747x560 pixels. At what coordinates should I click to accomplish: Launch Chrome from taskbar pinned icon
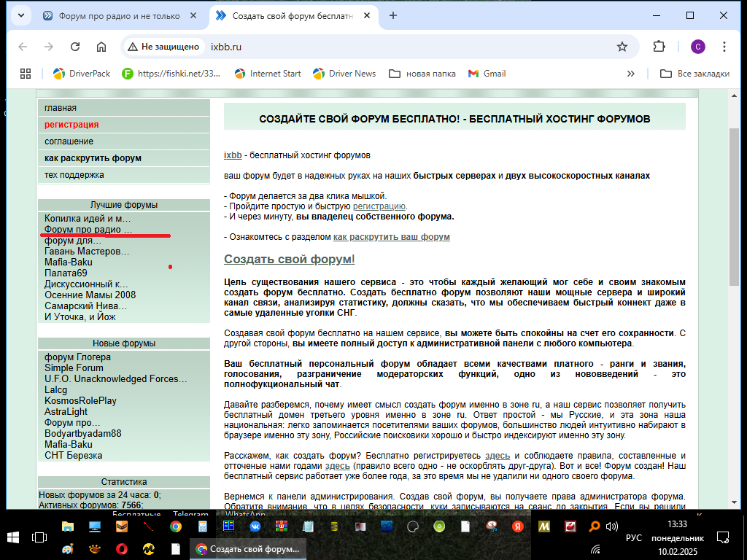coord(176,526)
